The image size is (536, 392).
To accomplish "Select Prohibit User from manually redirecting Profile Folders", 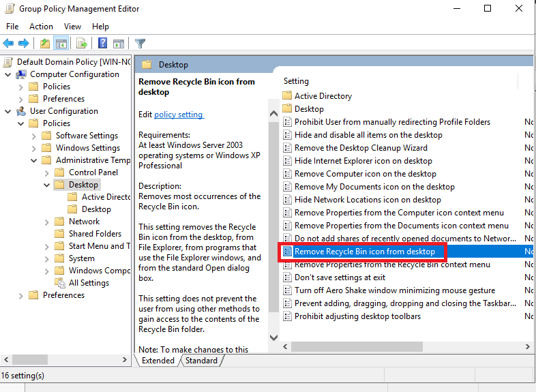I will [x=392, y=122].
